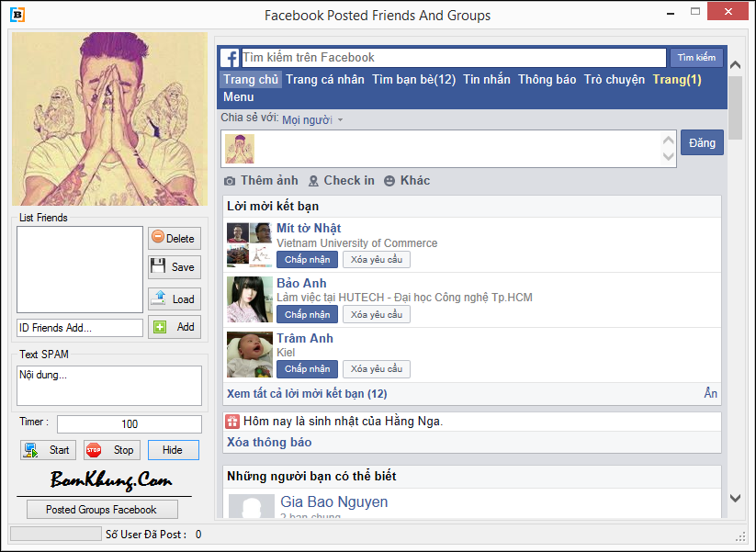
Task: Accept Trâm Anh's friend request
Action: pyautogui.click(x=307, y=369)
